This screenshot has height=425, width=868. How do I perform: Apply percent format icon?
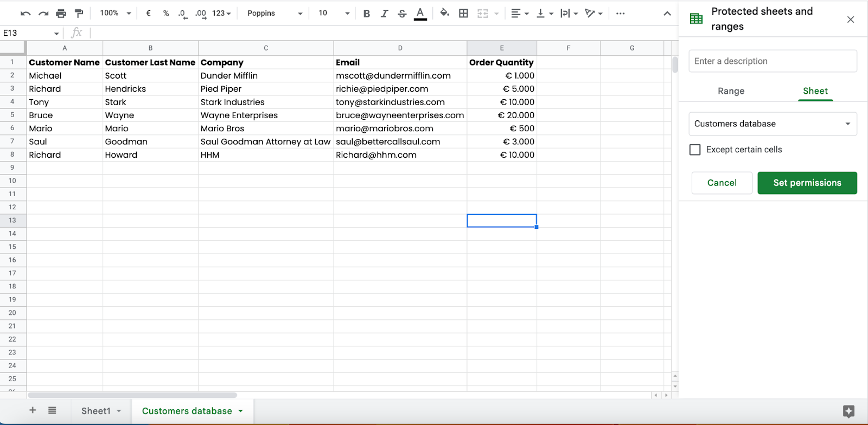[166, 13]
